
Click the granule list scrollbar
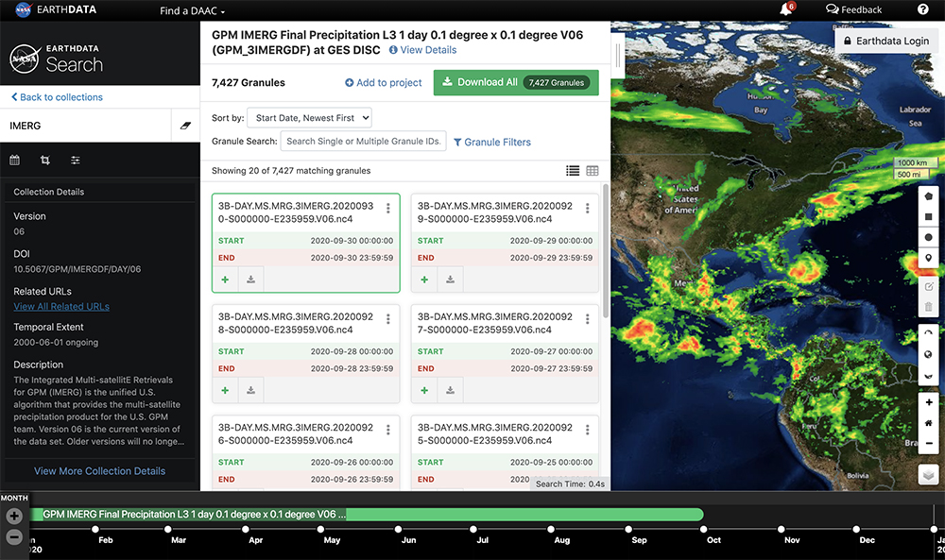coord(606,252)
